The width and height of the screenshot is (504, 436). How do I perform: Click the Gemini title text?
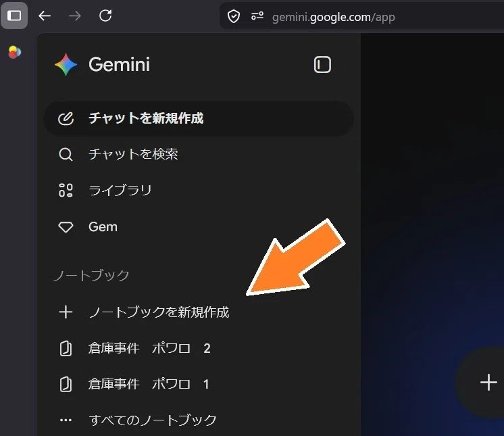(x=120, y=64)
